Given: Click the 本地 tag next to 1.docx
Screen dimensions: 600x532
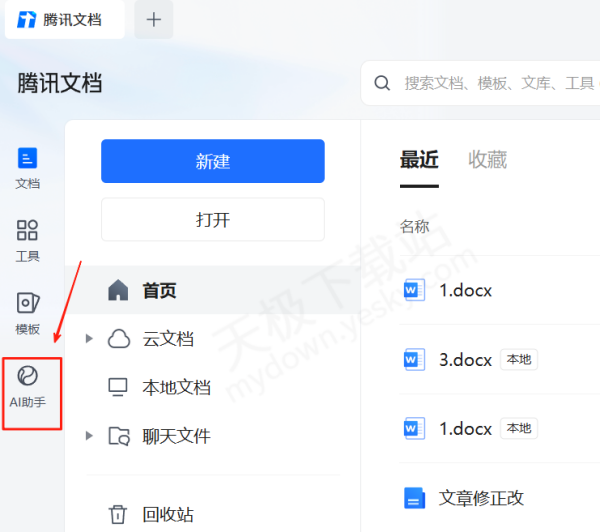Looking at the screenshot, I should 519,428.
